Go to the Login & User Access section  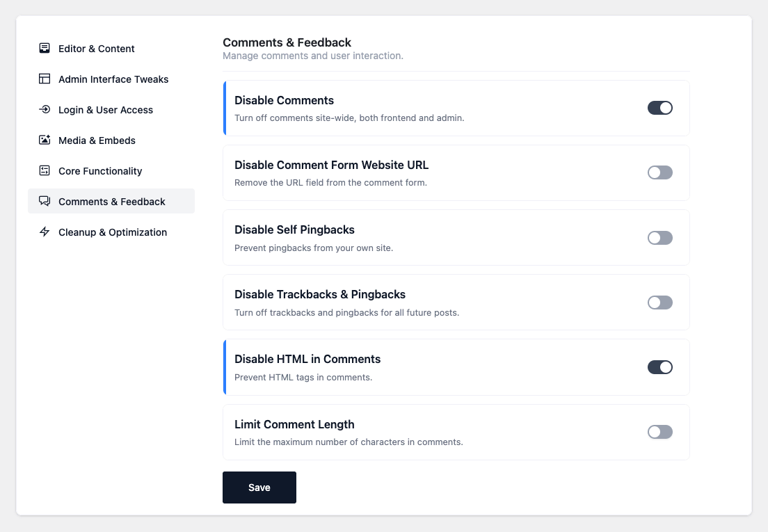point(106,110)
